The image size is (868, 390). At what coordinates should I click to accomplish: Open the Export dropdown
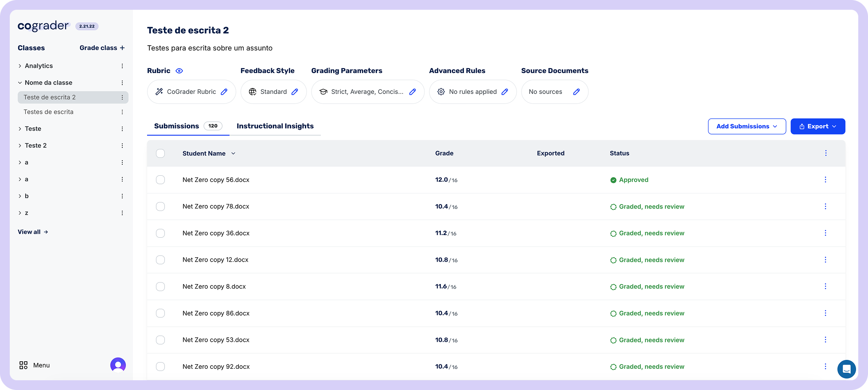817,126
